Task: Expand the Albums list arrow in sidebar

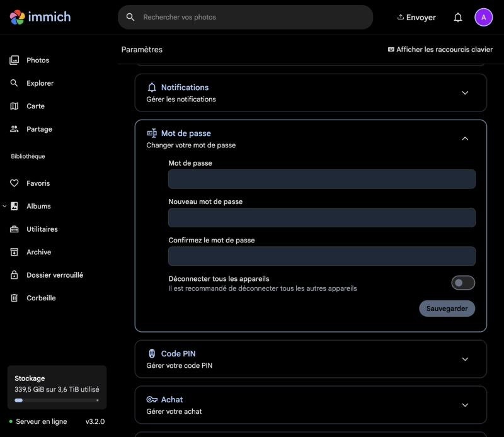Action: [x=4, y=206]
